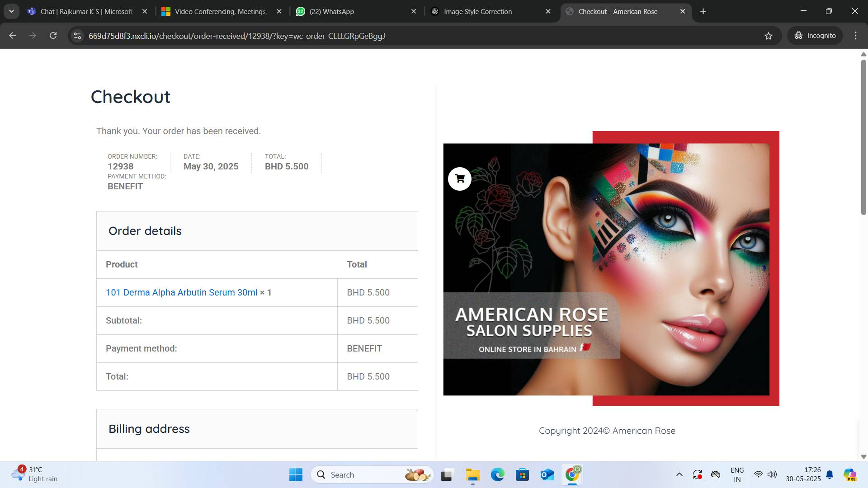
Task: Open the volume speaker tray icon
Action: [x=772, y=474]
